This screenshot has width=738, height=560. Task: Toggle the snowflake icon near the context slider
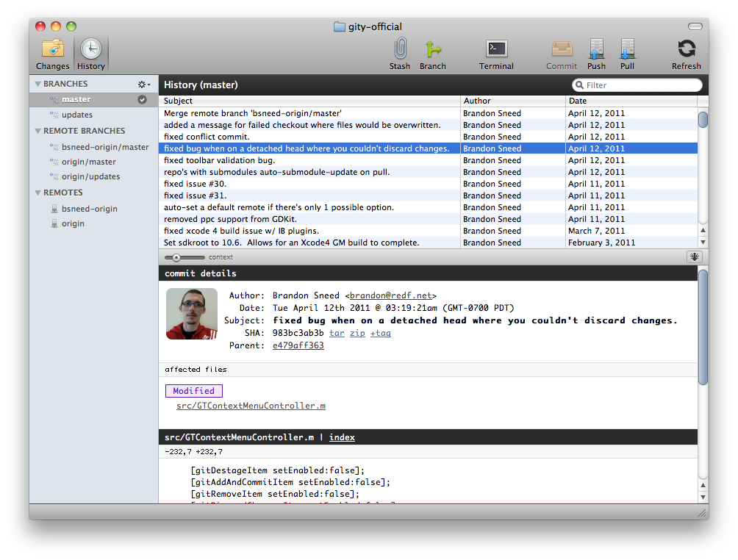(x=694, y=256)
